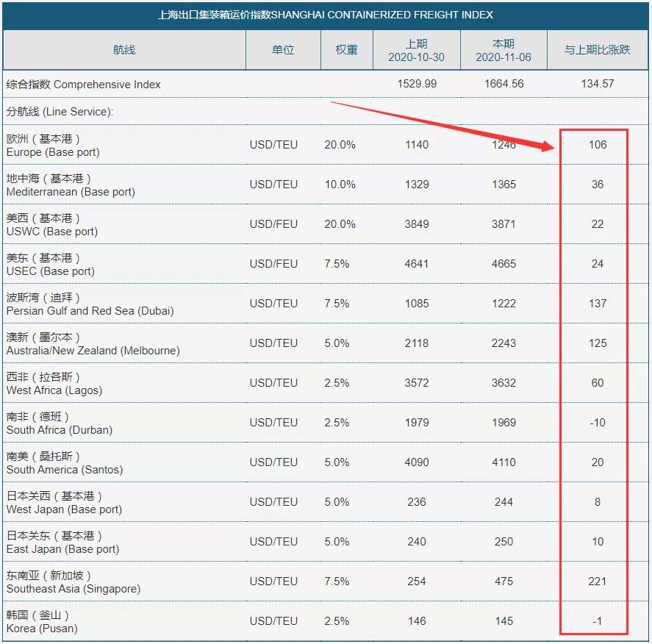This screenshot has width=652, height=644.
Task: Select the 'South America (Santos)' route
Action: [x=65, y=470]
